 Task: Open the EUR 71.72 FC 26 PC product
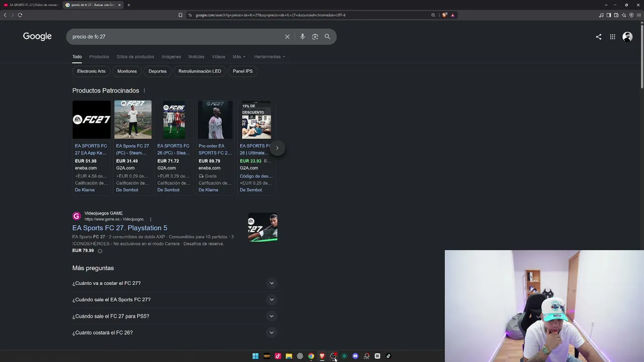point(174,147)
